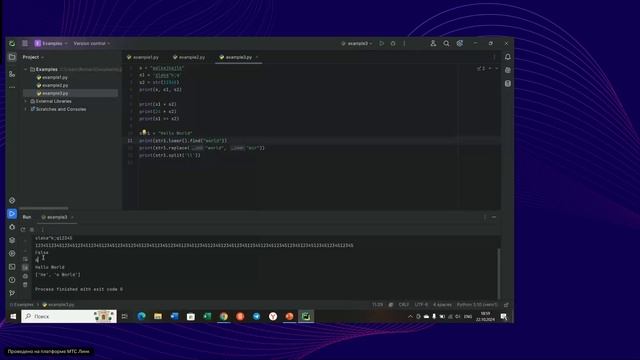Open Telegram from the taskbar
Screen dimensions: 640x360
click(x=256, y=316)
